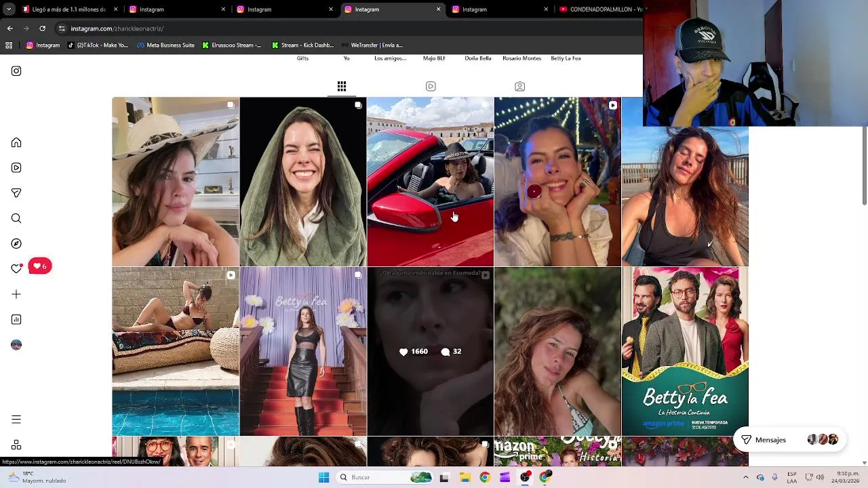Open Reels from the left sidebar

(x=16, y=168)
